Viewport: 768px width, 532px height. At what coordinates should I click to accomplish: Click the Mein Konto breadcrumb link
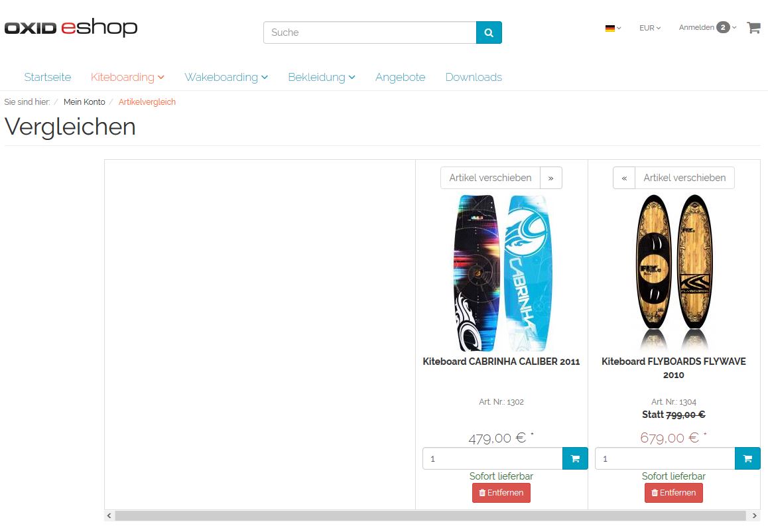pyautogui.click(x=84, y=102)
